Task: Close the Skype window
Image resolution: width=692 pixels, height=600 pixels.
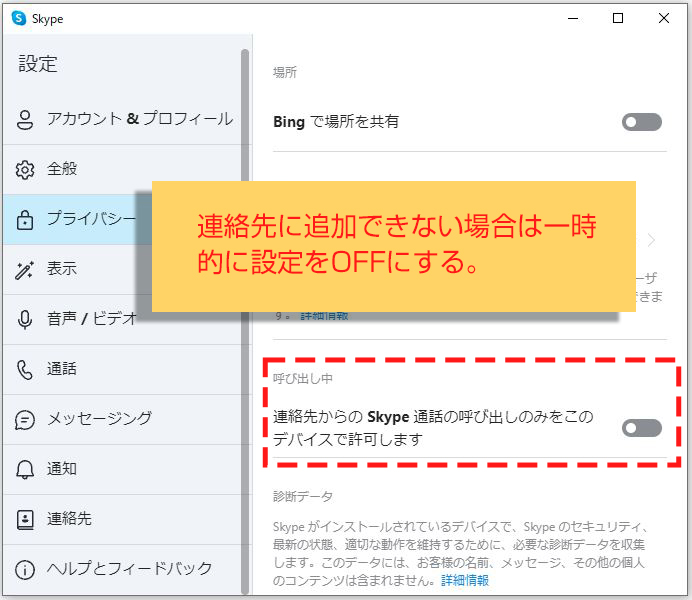Action: [x=663, y=19]
